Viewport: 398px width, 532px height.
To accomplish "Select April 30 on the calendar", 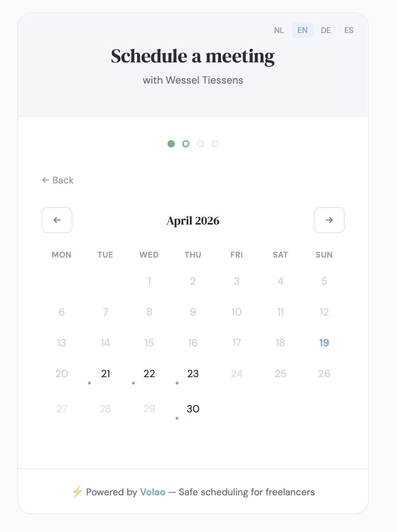I will coord(193,409).
